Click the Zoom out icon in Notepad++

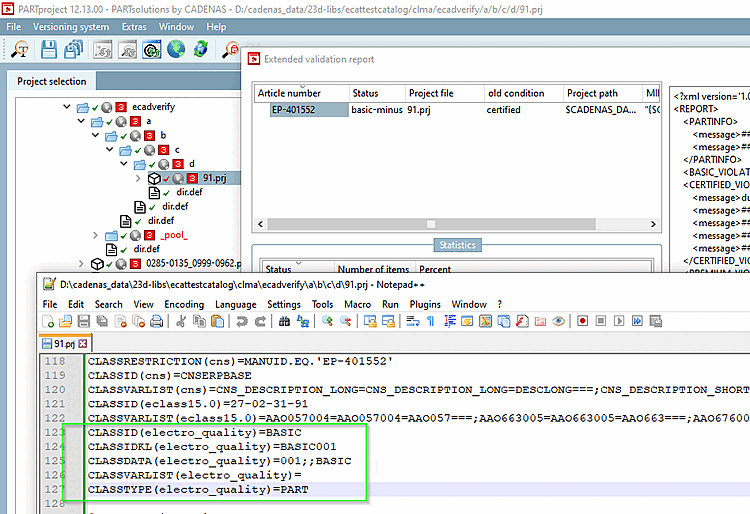coord(345,321)
